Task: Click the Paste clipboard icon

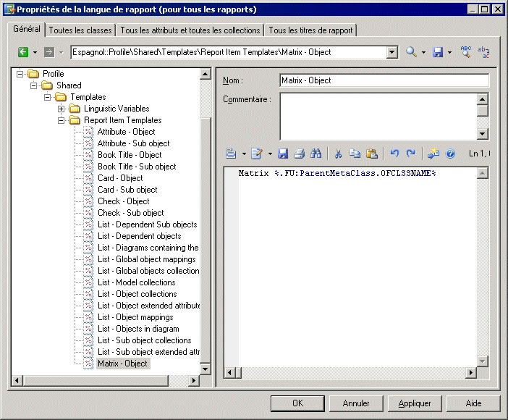Action: click(372, 154)
